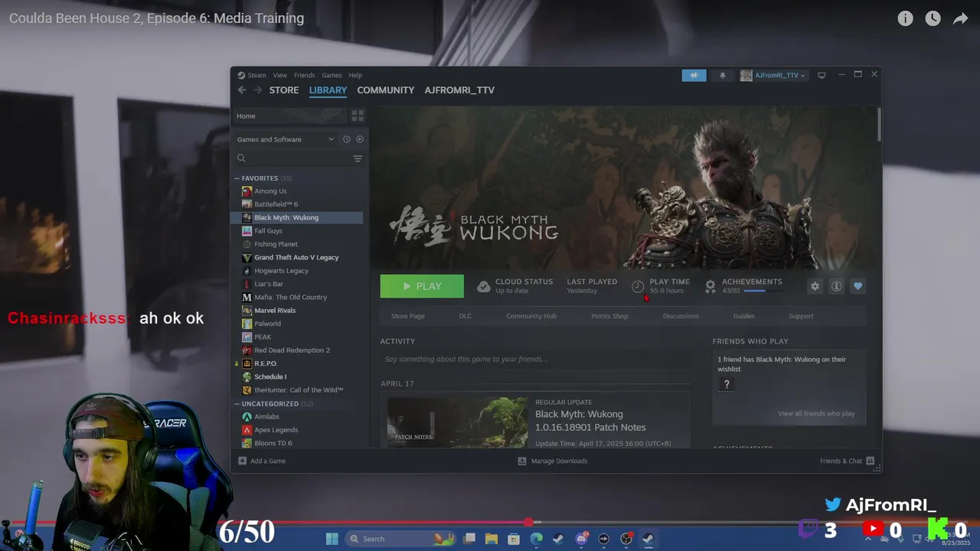Click the achievements progress bar
This screenshot has height=551, width=980.
(763, 291)
